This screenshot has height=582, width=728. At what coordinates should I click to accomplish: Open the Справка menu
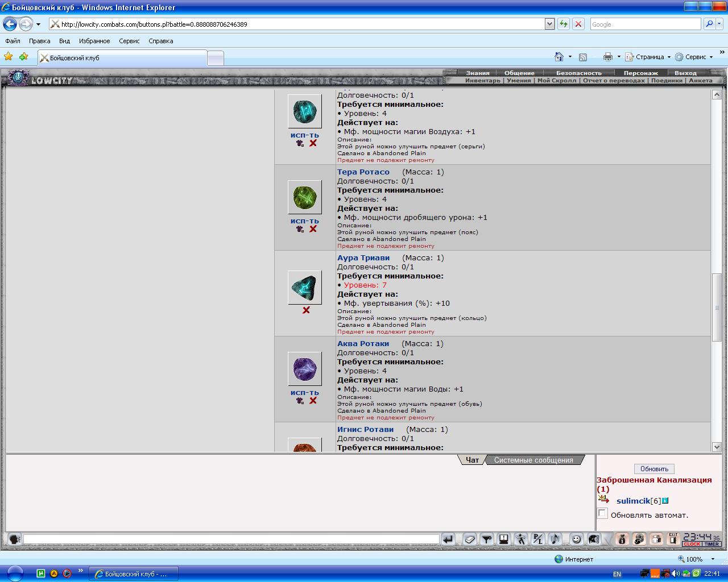tap(160, 41)
